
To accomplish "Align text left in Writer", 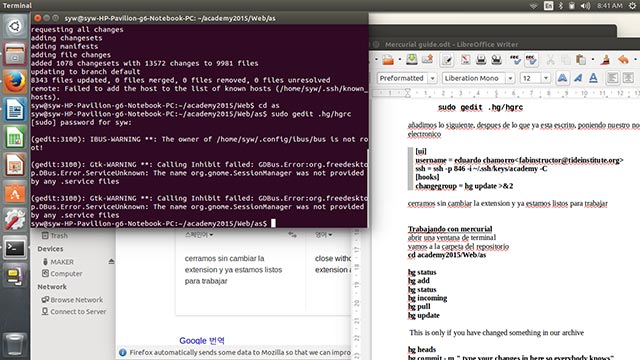I will click(612, 78).
